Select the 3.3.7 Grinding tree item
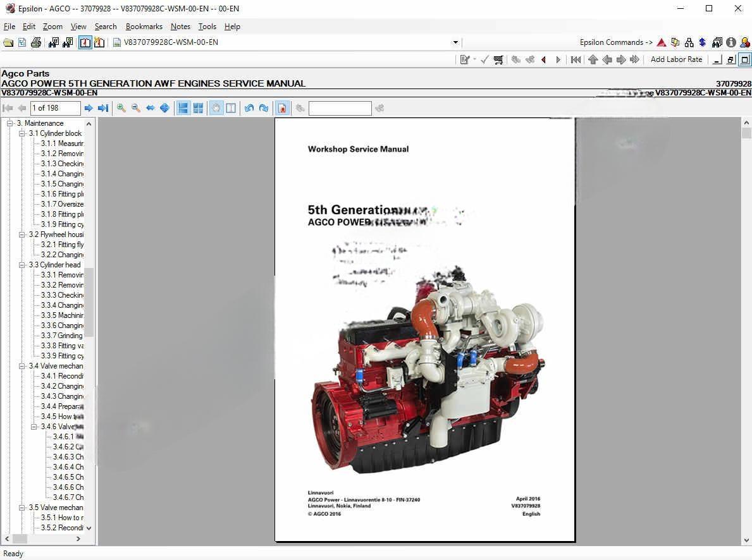752x560 pixels. click(61, 336)
